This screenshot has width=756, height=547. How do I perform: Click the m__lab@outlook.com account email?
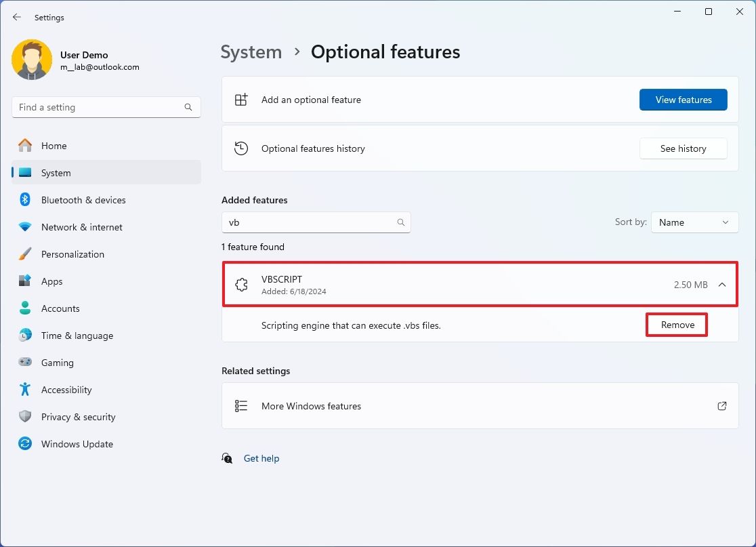(x=100, y=67)
